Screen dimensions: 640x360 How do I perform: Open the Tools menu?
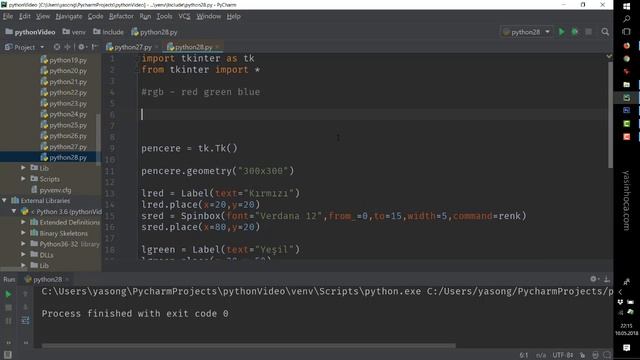tap(164, 16)
